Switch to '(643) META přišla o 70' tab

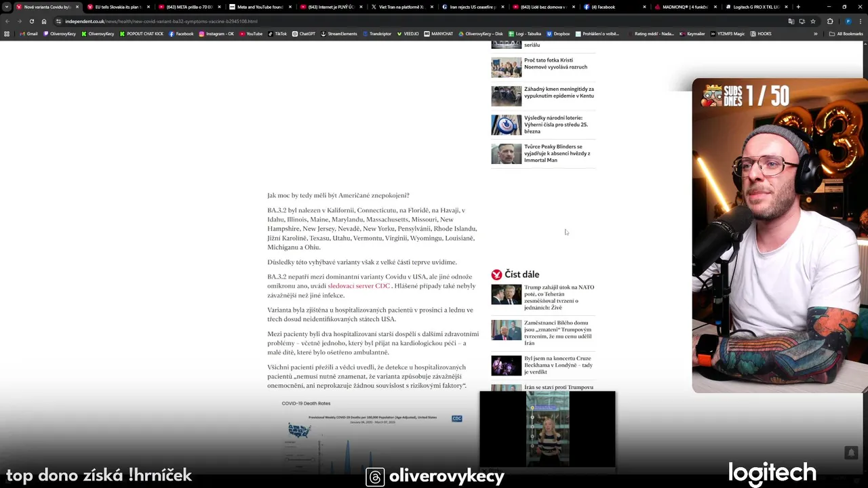190,7
